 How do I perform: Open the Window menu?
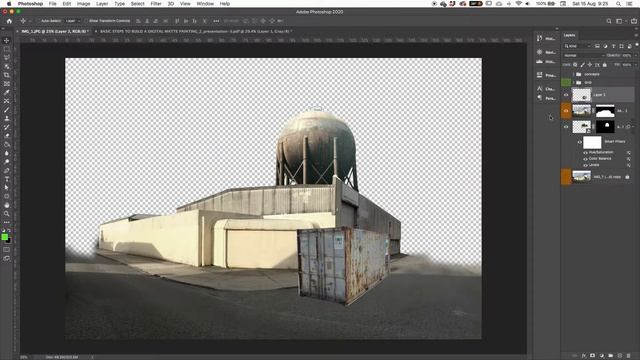pos(205,4)
